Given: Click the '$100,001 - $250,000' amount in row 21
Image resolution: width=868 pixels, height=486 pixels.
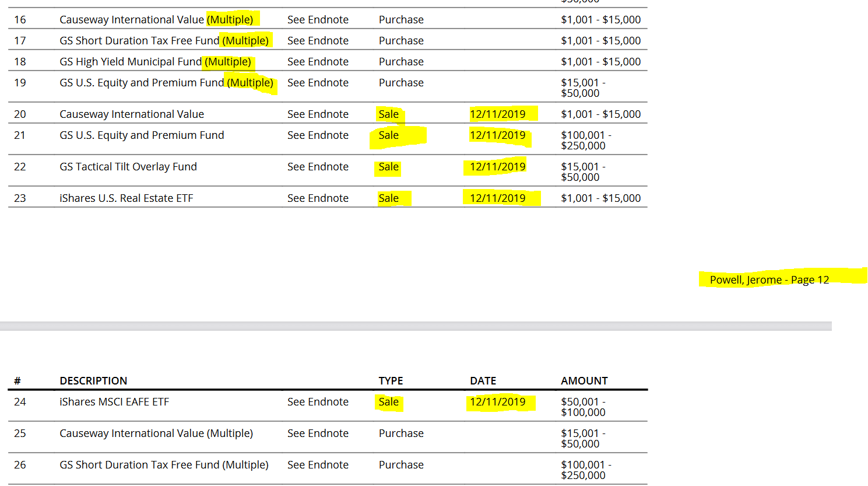Looking at the screenshot, I should pyautogui.click(x=586, y=141).
